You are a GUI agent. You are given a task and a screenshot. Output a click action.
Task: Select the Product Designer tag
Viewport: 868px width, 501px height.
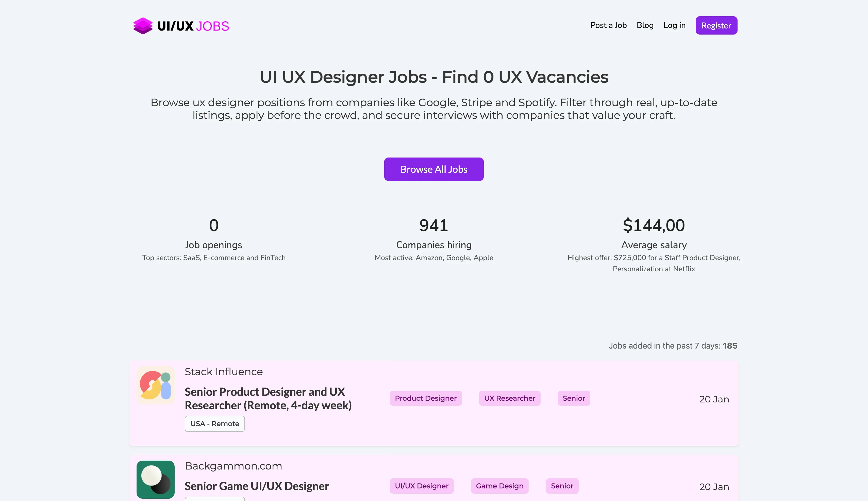point(425,398)
